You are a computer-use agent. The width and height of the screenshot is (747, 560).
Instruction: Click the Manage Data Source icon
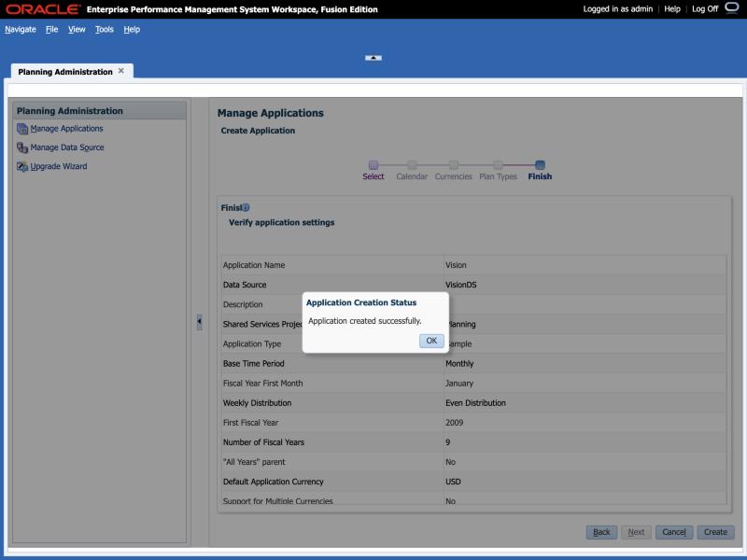pyautogui.click(x=22, y=147)
